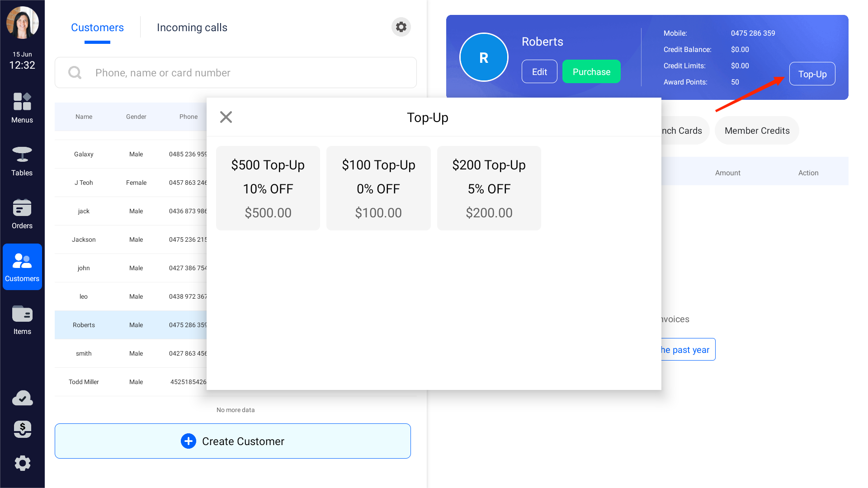This screenshot has width=868, height=488.
Task: Open the cash drawer dollar icon
Action: coord(22,429)
